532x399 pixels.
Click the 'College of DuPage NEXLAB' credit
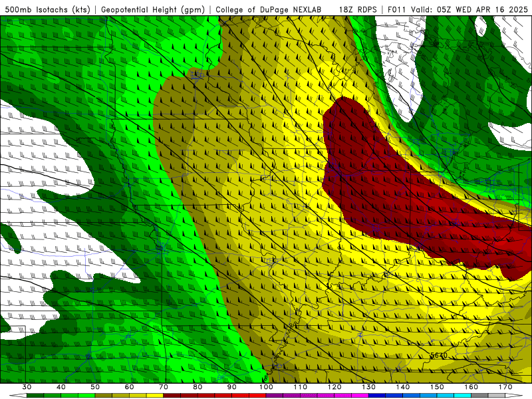point(268,9)
